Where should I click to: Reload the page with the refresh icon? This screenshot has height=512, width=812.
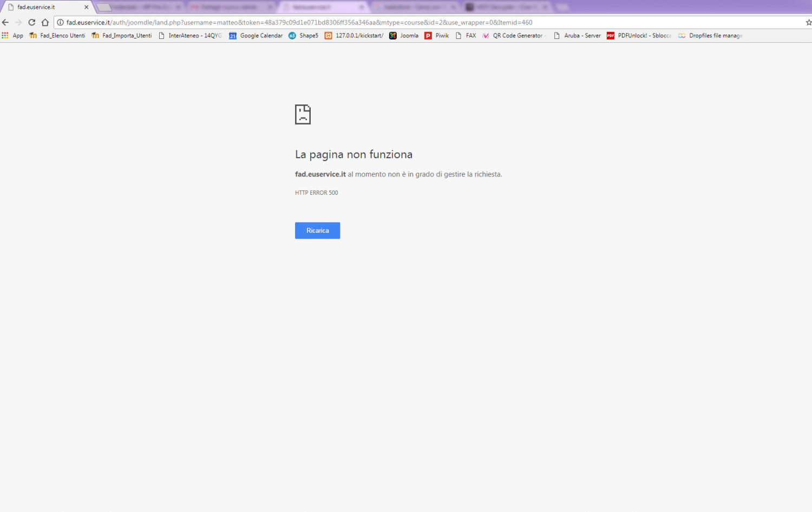coord(32,22)
